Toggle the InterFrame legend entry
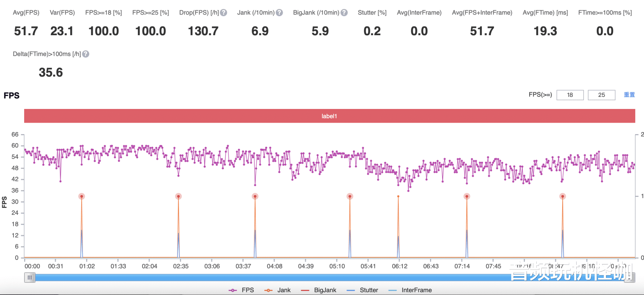 410,290
